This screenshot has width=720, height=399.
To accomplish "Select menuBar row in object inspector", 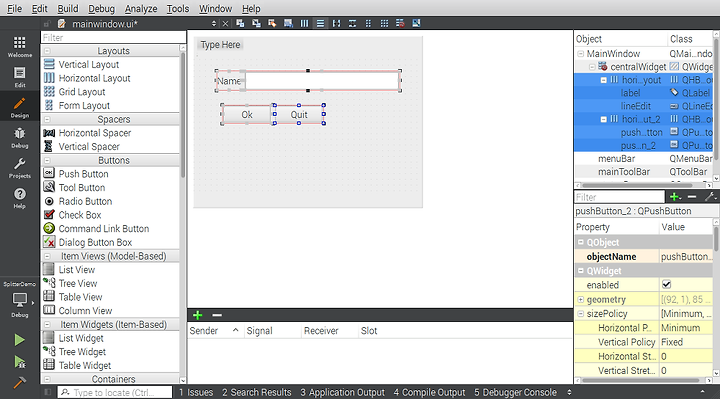I will [643, 159].
